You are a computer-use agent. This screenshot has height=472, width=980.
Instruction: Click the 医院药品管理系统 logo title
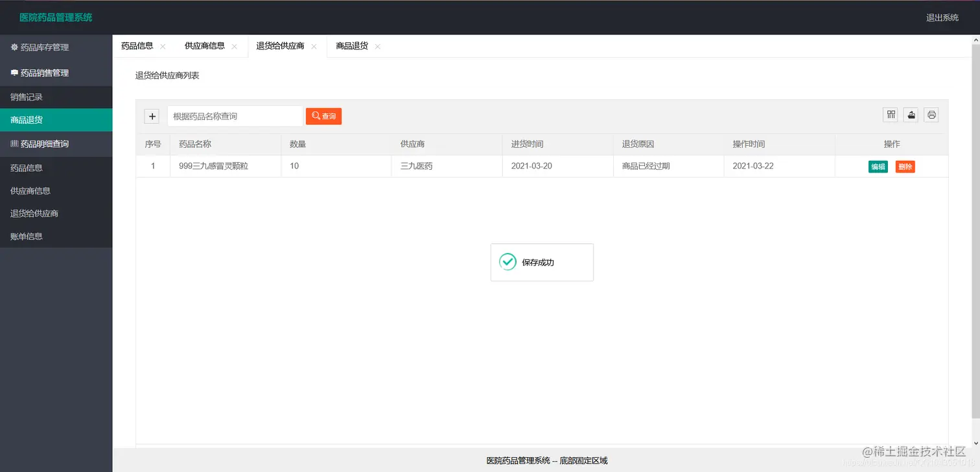coord(56,18)
